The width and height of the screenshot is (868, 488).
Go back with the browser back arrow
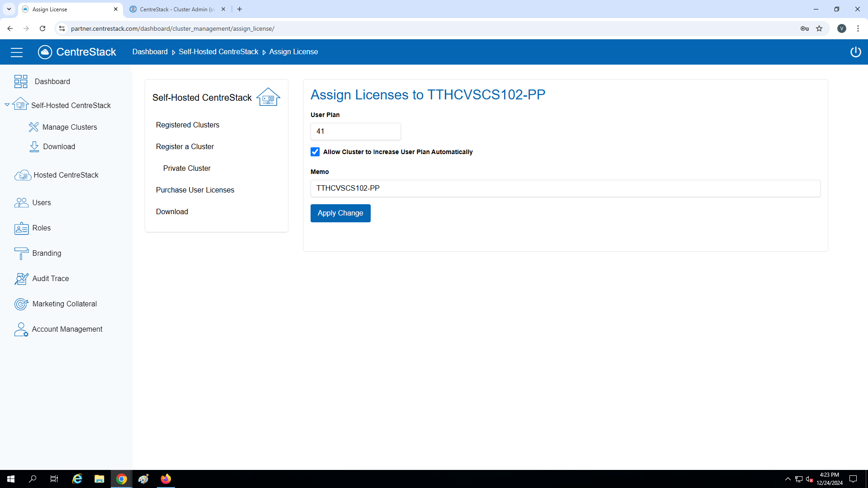(x=10, y=28)
